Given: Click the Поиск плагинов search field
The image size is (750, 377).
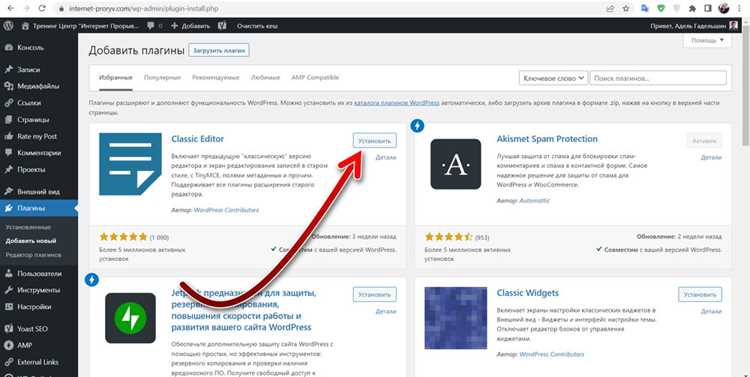Looking at the screenshot, I should [658, 78].
